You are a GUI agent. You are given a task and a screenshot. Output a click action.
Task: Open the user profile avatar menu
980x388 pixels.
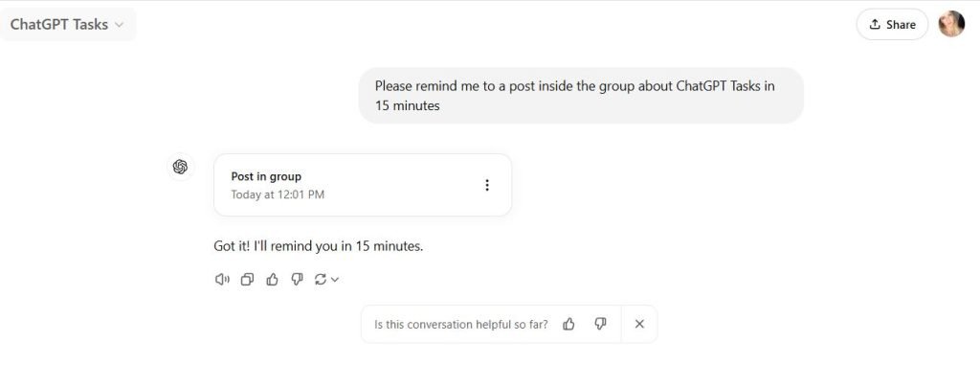point(951,25)
